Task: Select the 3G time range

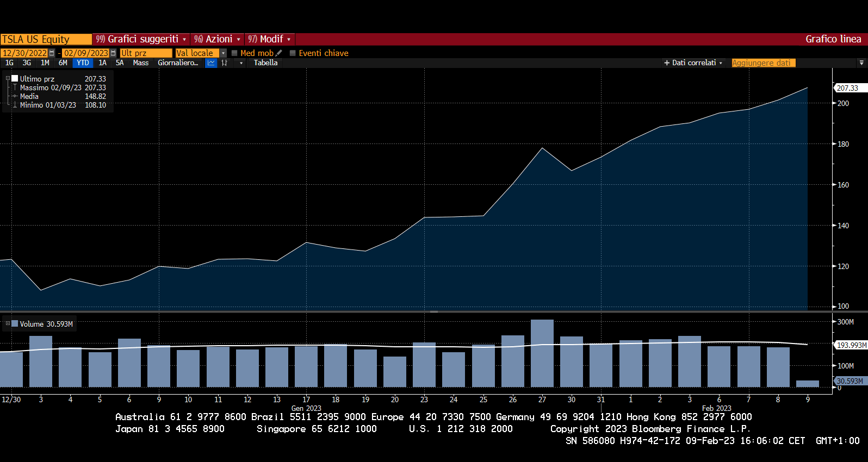Action: (x=27, y=63)
